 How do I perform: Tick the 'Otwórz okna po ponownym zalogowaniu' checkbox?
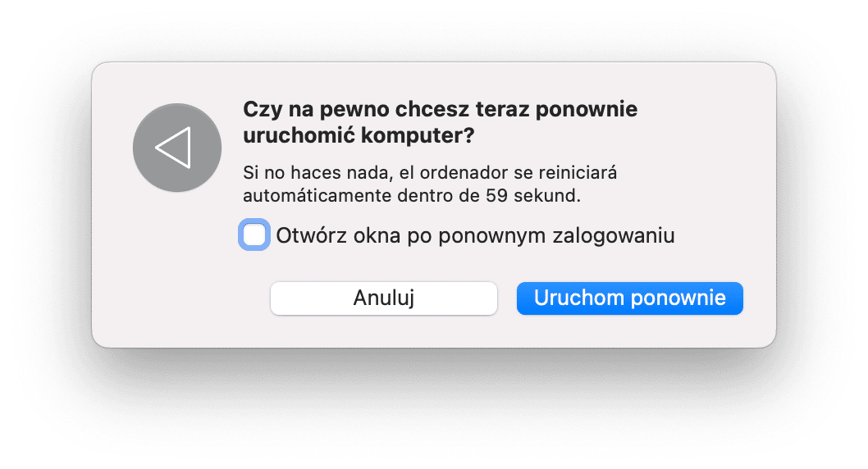click(254, 235)
